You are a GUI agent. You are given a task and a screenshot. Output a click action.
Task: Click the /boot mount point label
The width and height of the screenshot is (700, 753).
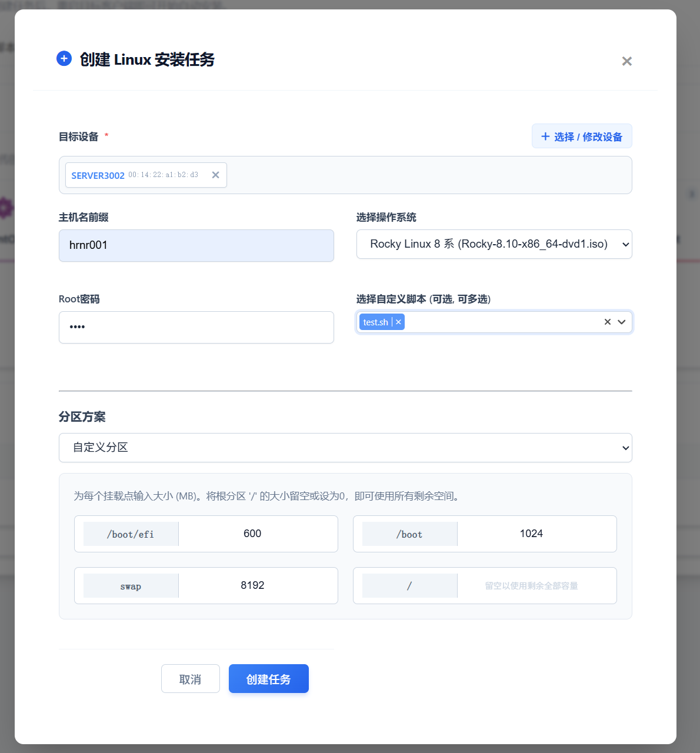click(409, 534)
